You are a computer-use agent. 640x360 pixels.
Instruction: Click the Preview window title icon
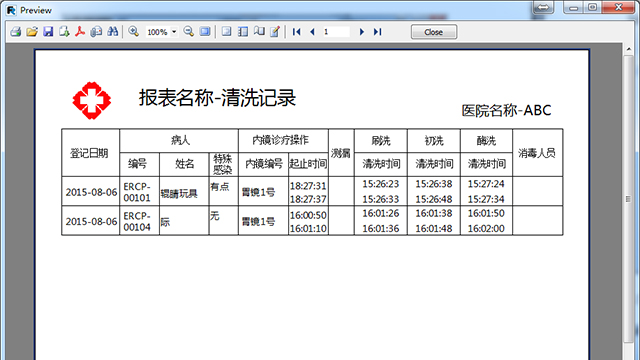point(11,10)
